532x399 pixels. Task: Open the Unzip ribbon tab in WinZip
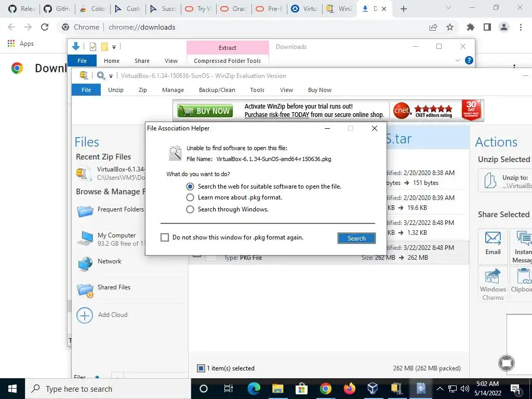point(116,90)
